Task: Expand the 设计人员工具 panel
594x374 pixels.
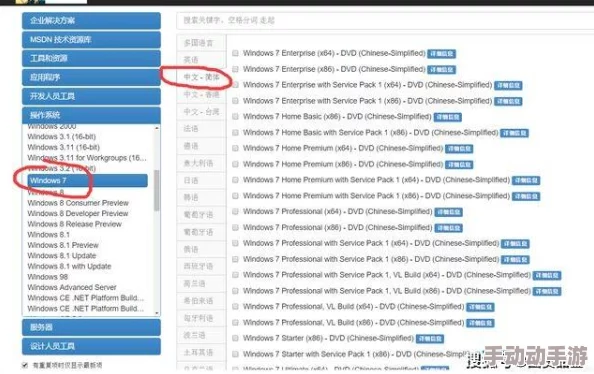Action: pos(91,346)
